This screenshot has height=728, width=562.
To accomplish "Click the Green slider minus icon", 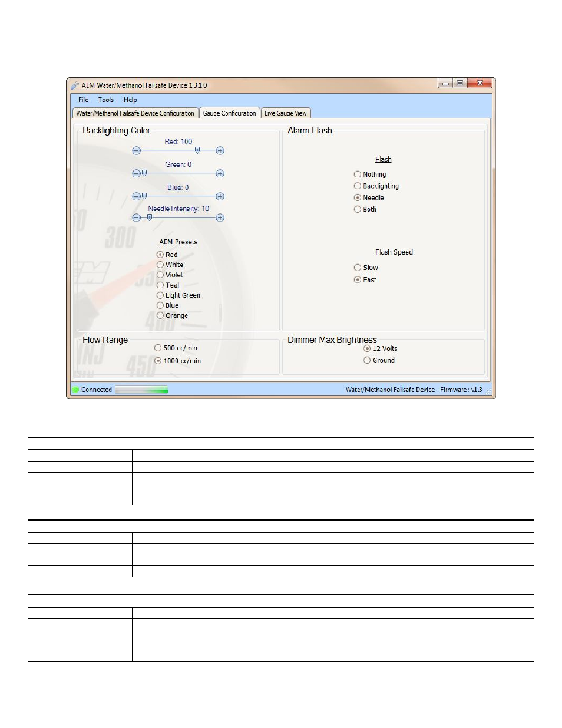I will click(x=137, y=173).
